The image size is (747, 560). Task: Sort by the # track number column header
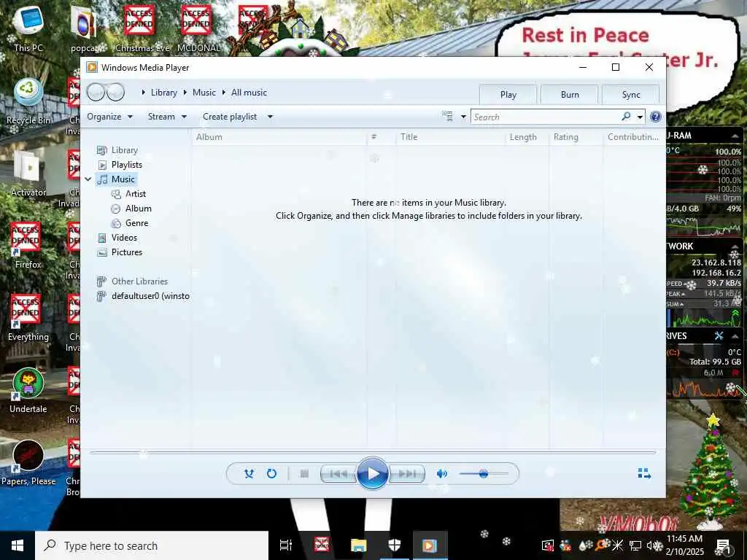point(382,137)
